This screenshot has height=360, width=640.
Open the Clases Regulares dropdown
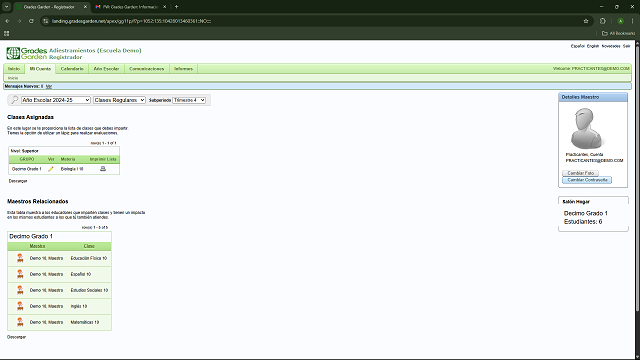(119, 100)
